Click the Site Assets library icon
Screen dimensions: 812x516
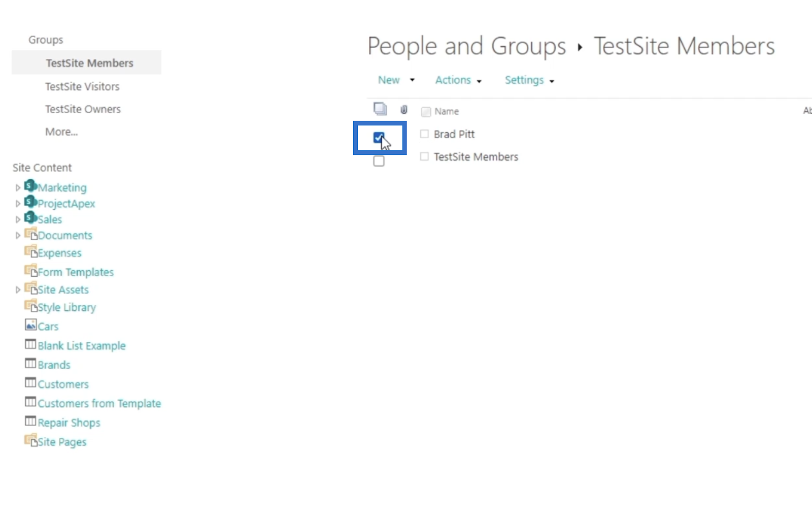[31, 288]
